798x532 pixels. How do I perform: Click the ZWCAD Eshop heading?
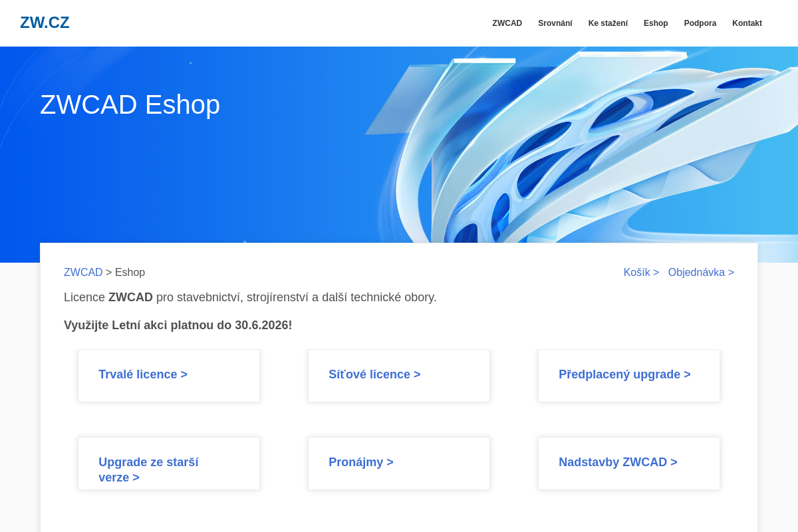pos(130,104)
